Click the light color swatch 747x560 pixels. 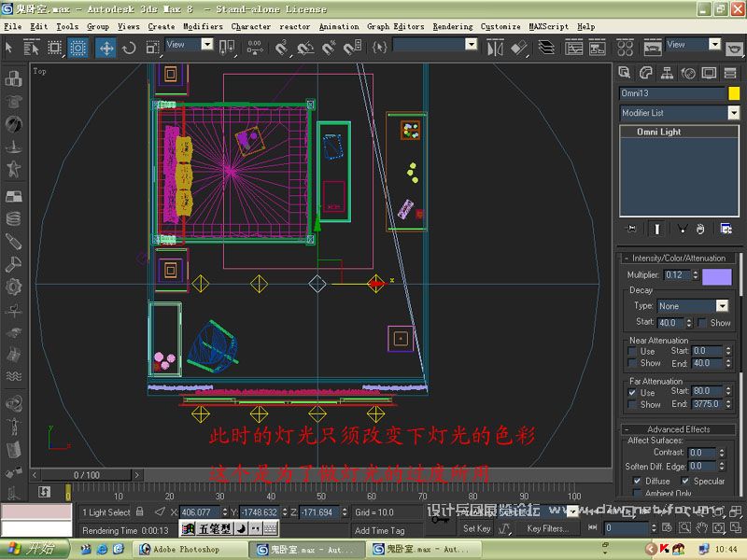coord(716,276)
